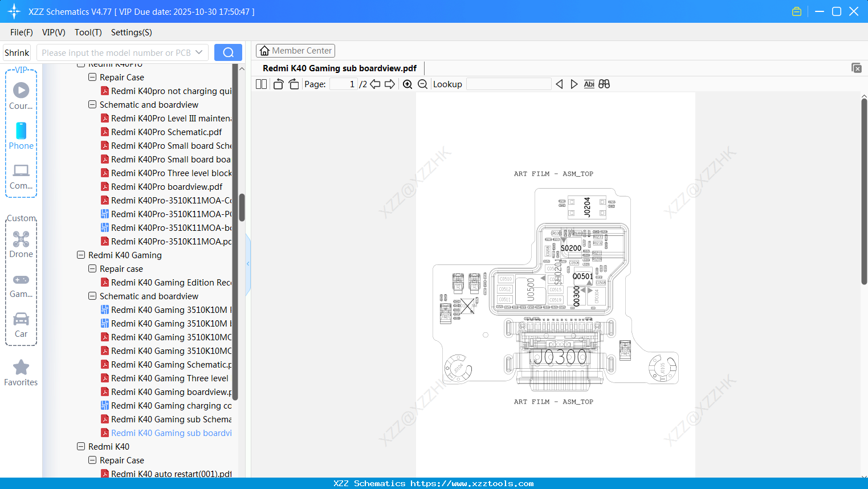Open the Member Center button
Viewport: 868px width, 489px height.
pyautogui.click(x=295, y=51)
